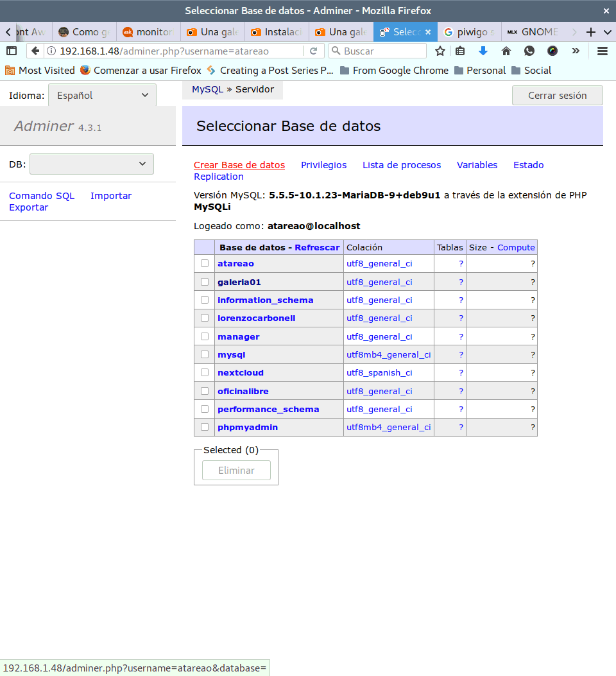Click the site information icon in URL bar
The width and height of the screenshot is (616, 676).
(x=51, y=51)
